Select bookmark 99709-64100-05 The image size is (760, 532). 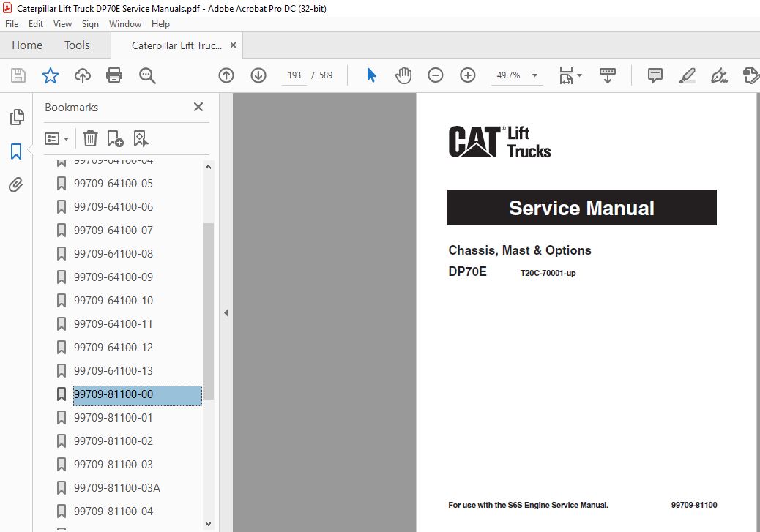click(x=113, y=184)
